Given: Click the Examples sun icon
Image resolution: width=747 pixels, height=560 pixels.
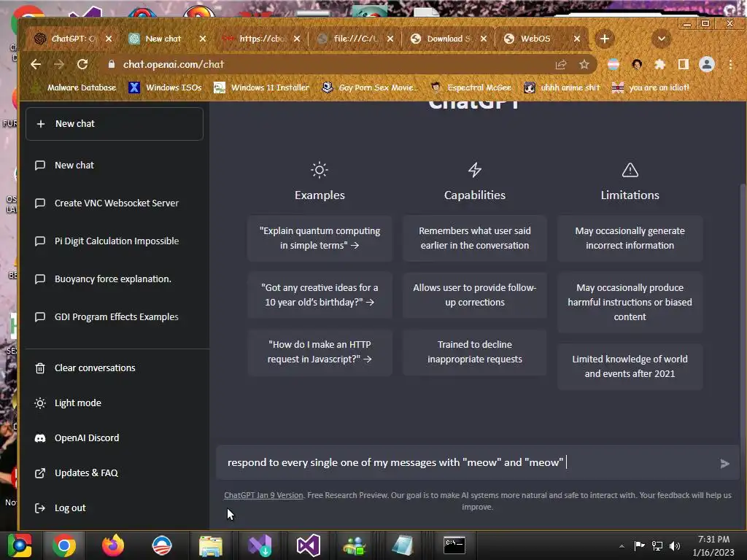Looking at the screenshot, I should click(320, 170).
